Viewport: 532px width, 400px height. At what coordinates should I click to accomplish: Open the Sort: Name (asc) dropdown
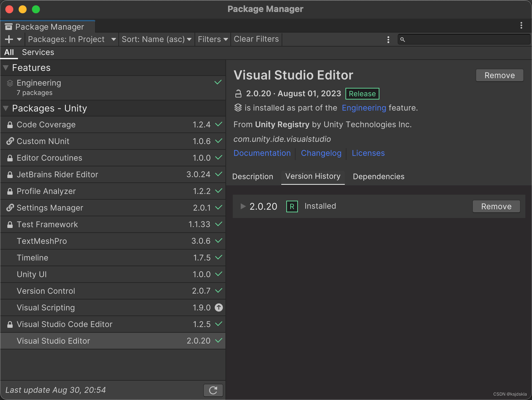click(x=156, y=39)
